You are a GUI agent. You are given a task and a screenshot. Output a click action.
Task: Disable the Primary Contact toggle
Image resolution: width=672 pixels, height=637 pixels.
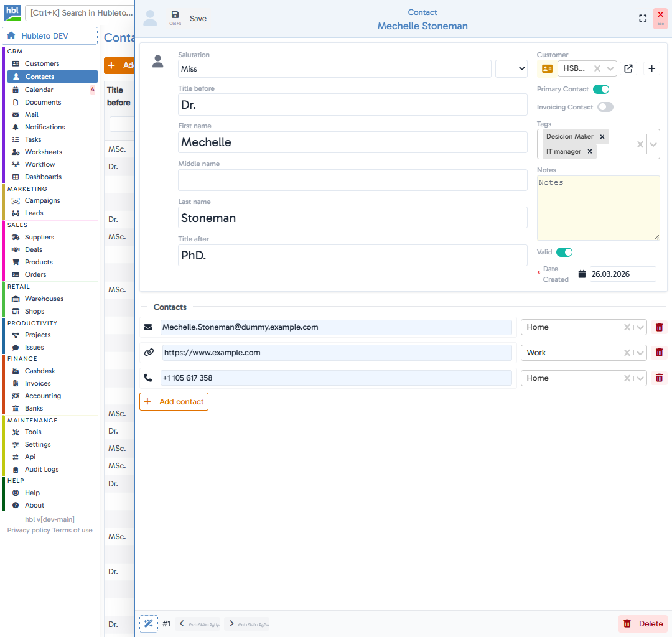pyautogui.click(x=601, y=89)
